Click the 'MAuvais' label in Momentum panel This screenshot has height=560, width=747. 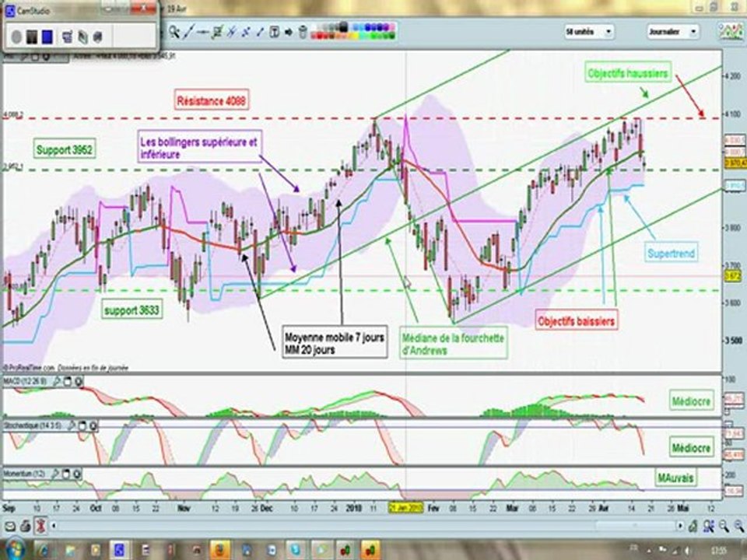click(675, 478)
